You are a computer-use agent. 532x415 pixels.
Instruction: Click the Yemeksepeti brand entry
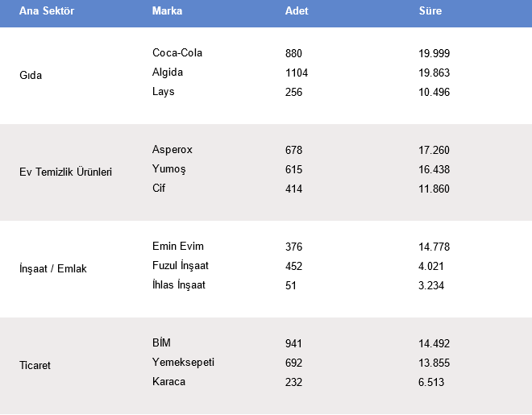click(x=183, y=363)
